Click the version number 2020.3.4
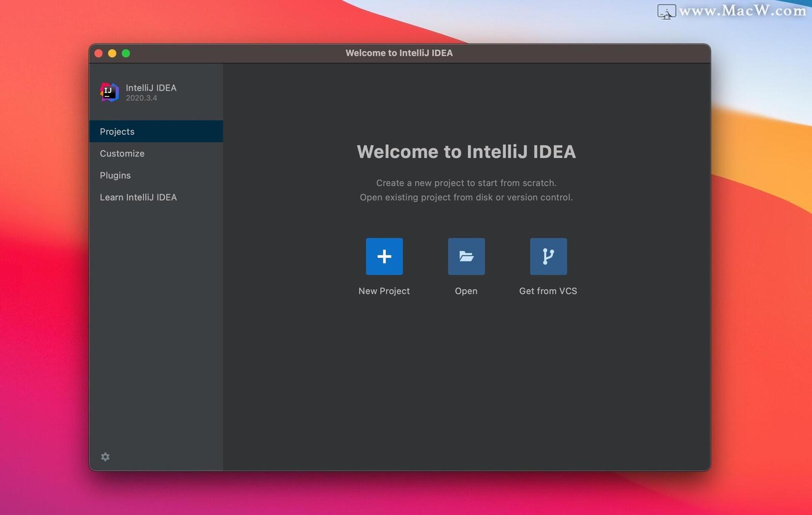 tap(142, 98)
